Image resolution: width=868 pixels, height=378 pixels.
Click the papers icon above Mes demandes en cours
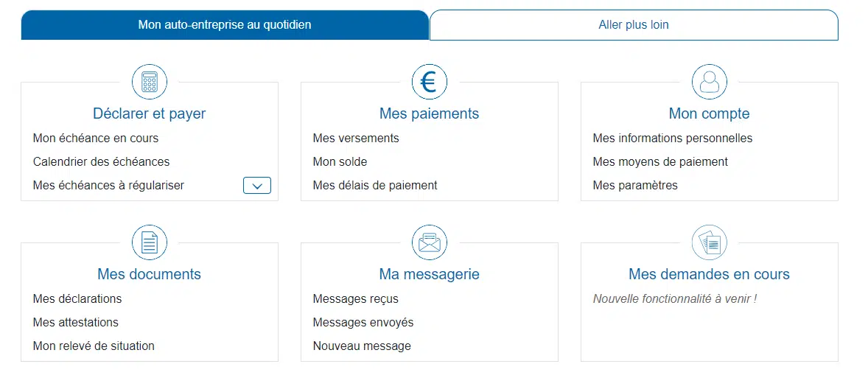[709, 242]
